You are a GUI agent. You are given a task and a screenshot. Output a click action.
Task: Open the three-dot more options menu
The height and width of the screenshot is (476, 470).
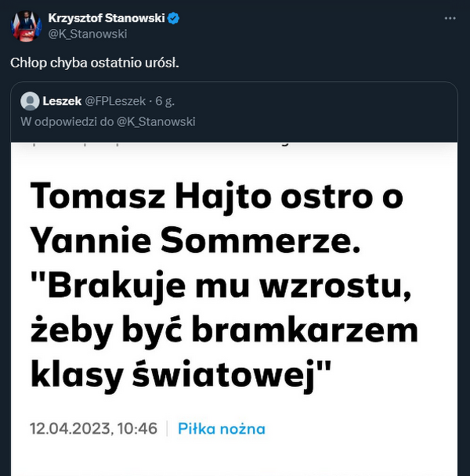(449, 18)
